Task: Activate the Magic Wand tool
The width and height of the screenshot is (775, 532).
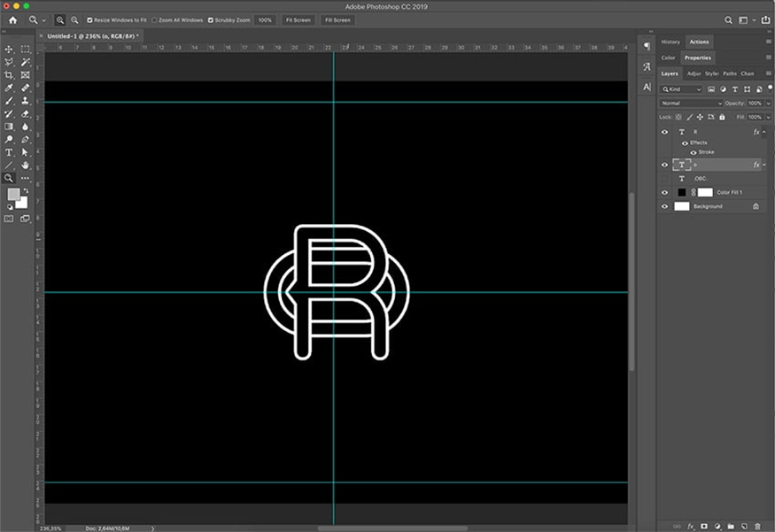Action: pyautogui.click(x=26, y=62)
